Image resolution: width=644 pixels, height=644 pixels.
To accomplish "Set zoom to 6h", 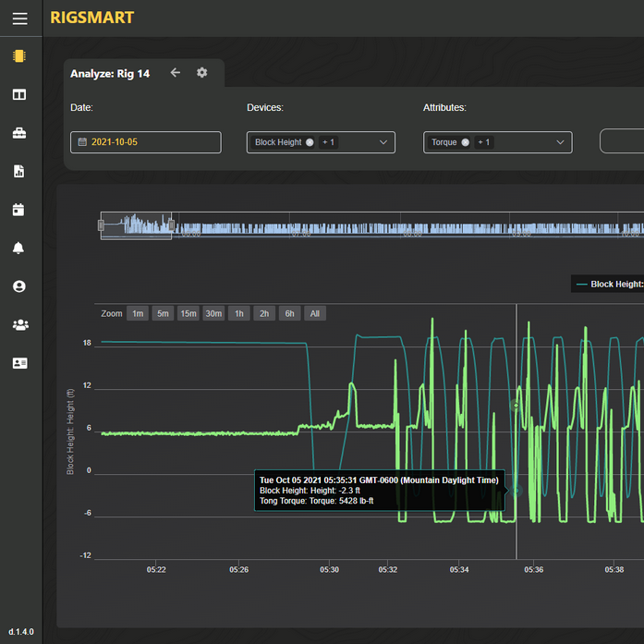I will tap(289, 314).
